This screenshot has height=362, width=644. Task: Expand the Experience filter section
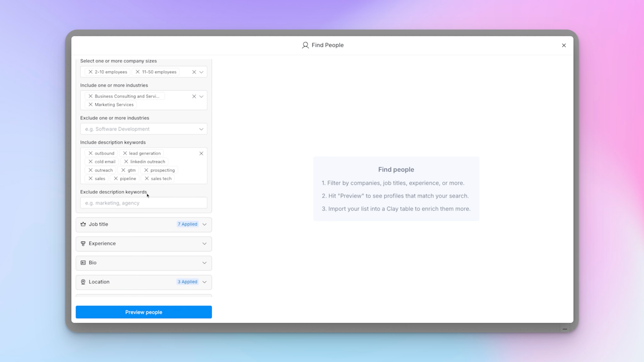coord(144,244)
